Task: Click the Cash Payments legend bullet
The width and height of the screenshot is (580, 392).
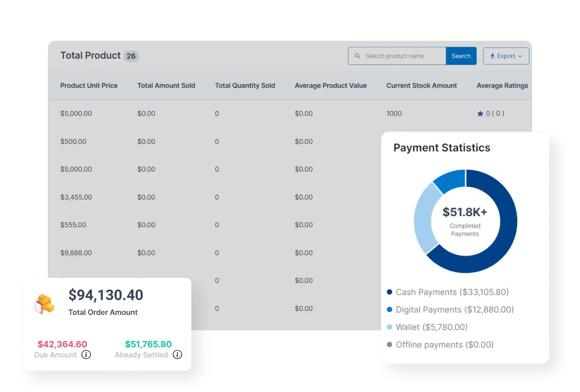Action: point(390,292)
